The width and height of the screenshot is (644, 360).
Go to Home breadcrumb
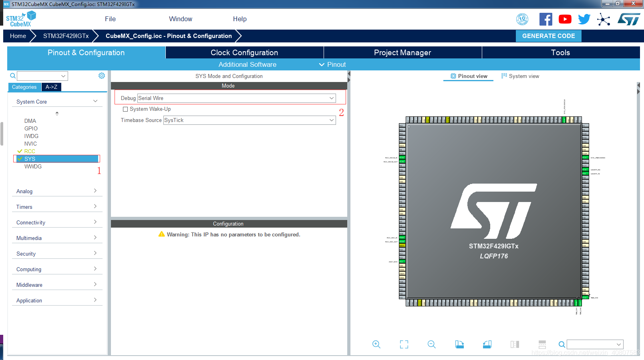(x=18, y=36)
